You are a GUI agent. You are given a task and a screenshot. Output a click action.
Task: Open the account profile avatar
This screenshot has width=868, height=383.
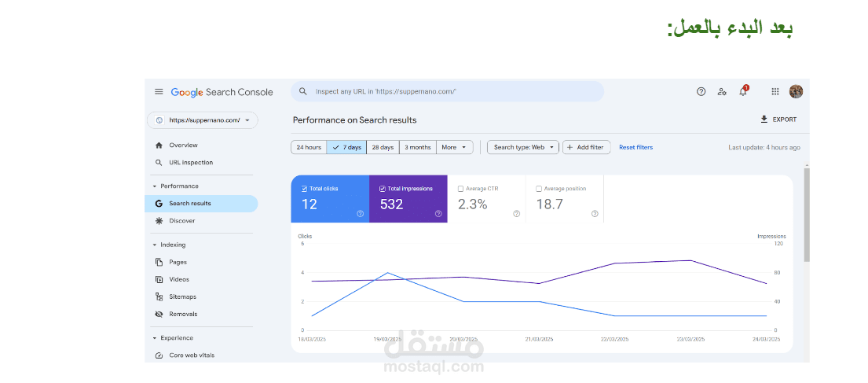click(796, 91)
